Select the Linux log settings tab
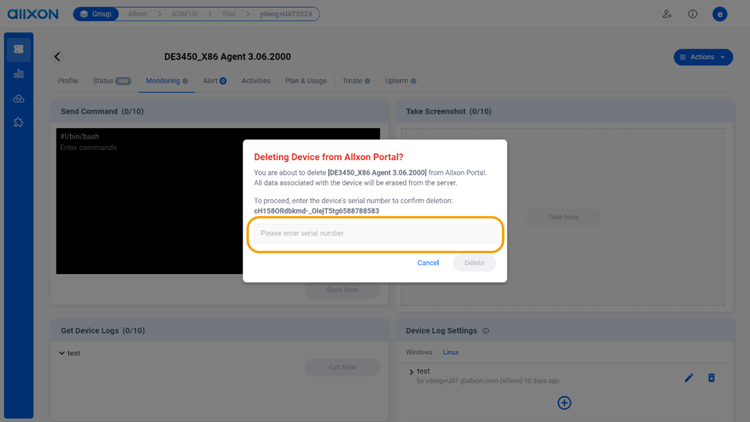Image resolution: width=750 pixels, height=422 pixels. click(451, 352)
